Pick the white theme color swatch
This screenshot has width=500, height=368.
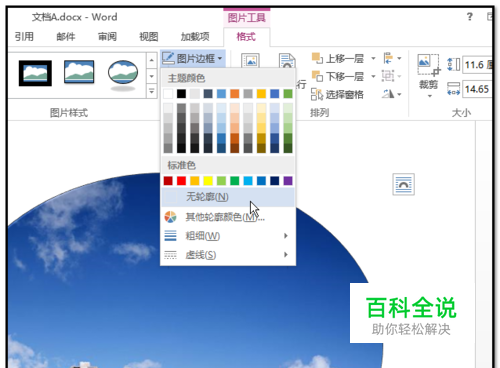point(168,94)
